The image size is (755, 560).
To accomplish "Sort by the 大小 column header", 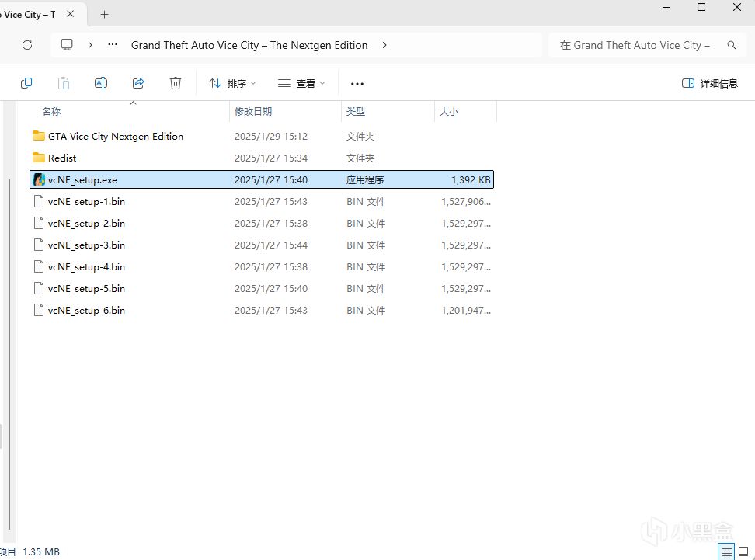I will [x=449, y=111].
